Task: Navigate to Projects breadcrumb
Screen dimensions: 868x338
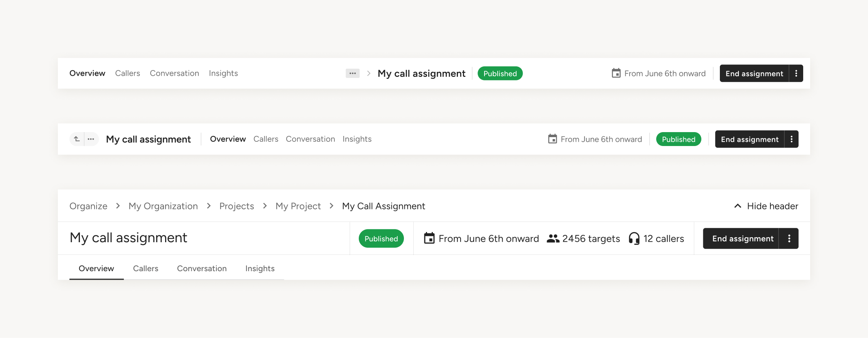Action: coord(236,206)
